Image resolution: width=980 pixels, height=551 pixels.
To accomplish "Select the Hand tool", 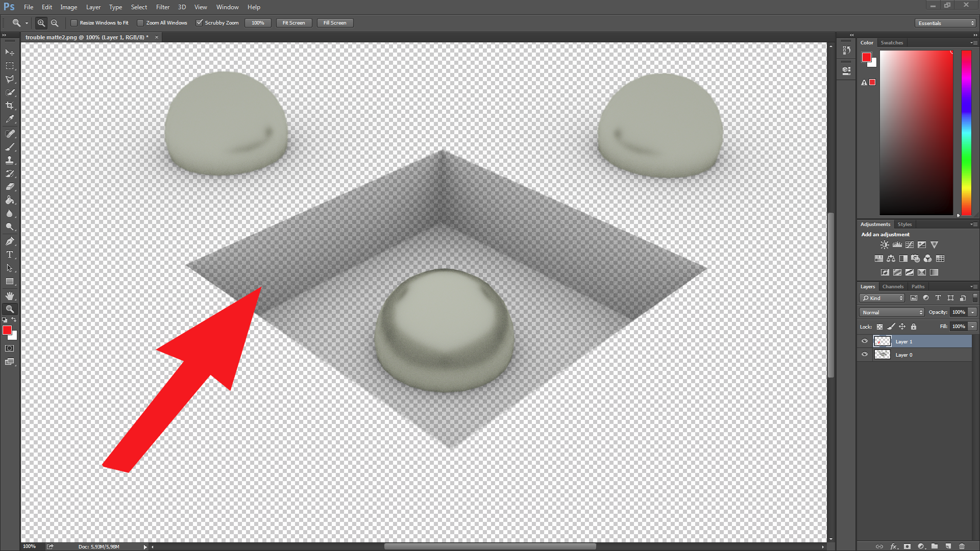I will [x=10, y=296].
